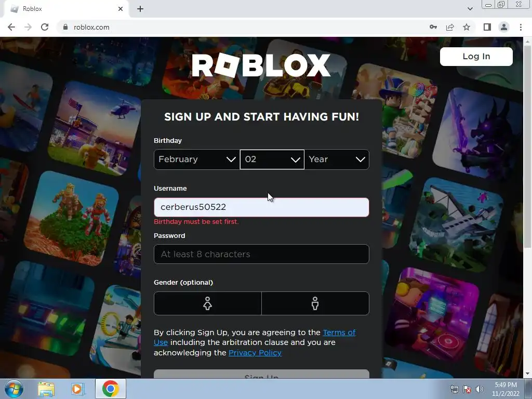Viewport: 532px width, 399px height.
Task: Click the share page icon
Action: 450,27
